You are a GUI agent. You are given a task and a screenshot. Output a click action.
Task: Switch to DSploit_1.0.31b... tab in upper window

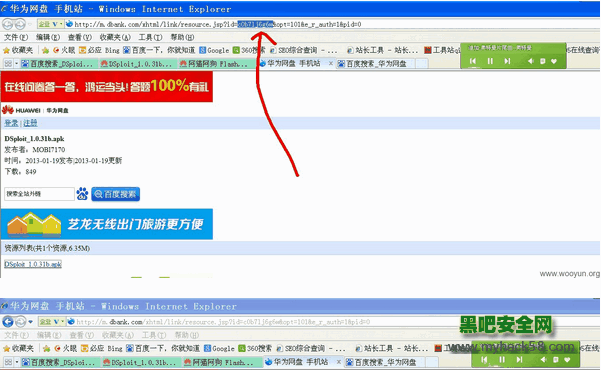(136, 64)
